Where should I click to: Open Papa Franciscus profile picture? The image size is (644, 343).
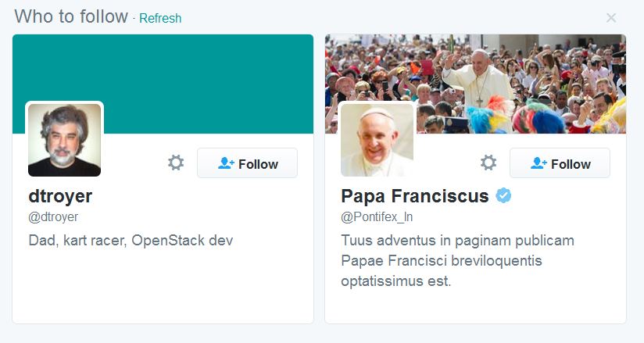click(377, 140)
